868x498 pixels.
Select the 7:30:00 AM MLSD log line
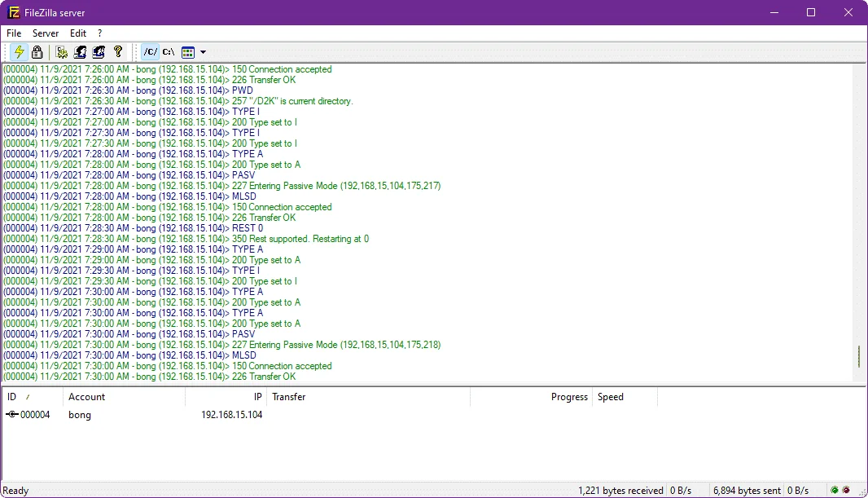[x=129, y=355]
